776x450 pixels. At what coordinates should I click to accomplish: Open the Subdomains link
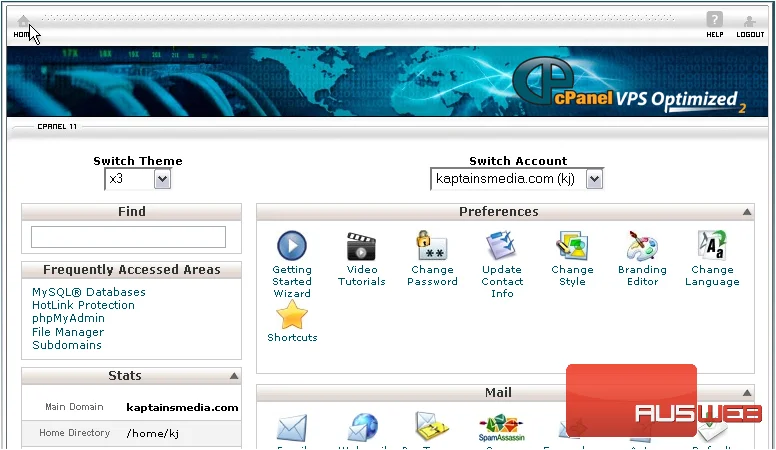[x=67, y=345]
